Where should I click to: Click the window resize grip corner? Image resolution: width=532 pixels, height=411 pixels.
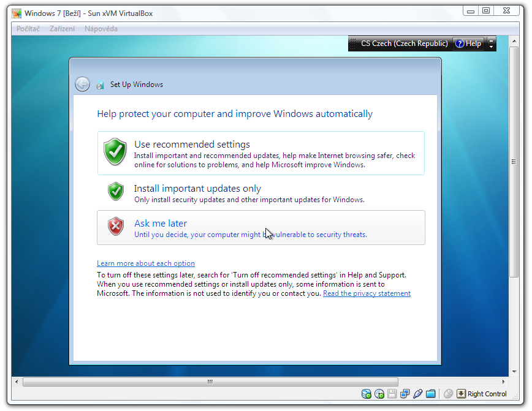coord(515,396)
